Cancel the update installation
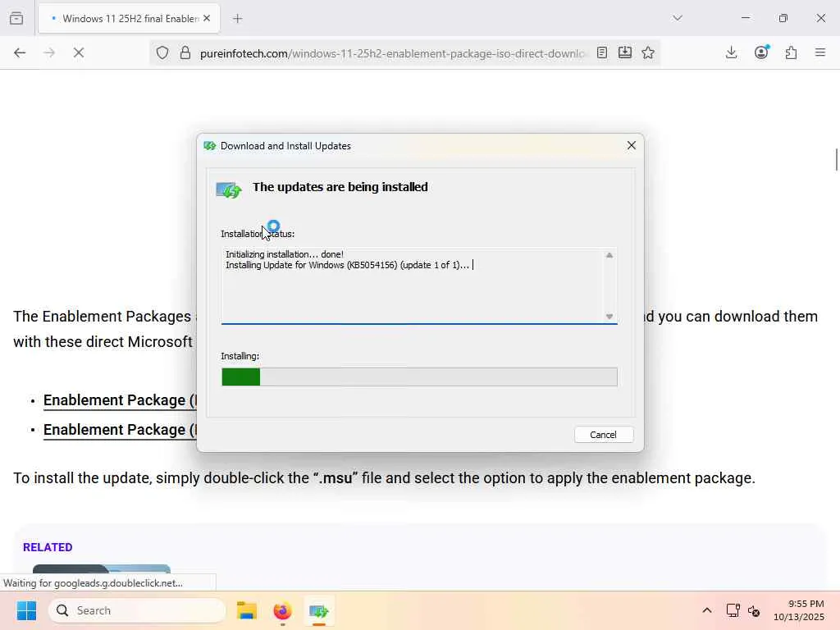840x630 pixels. coord(604,435)
